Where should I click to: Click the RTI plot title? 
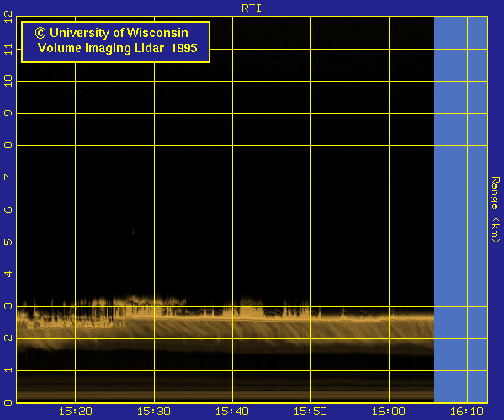(x=252, y=8)
